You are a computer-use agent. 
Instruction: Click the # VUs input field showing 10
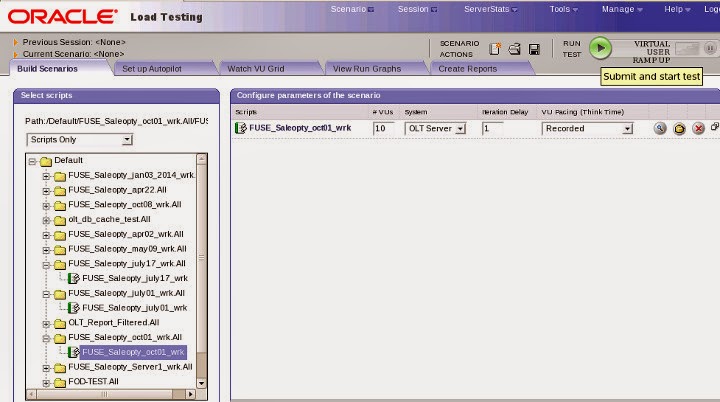point(384,129)
